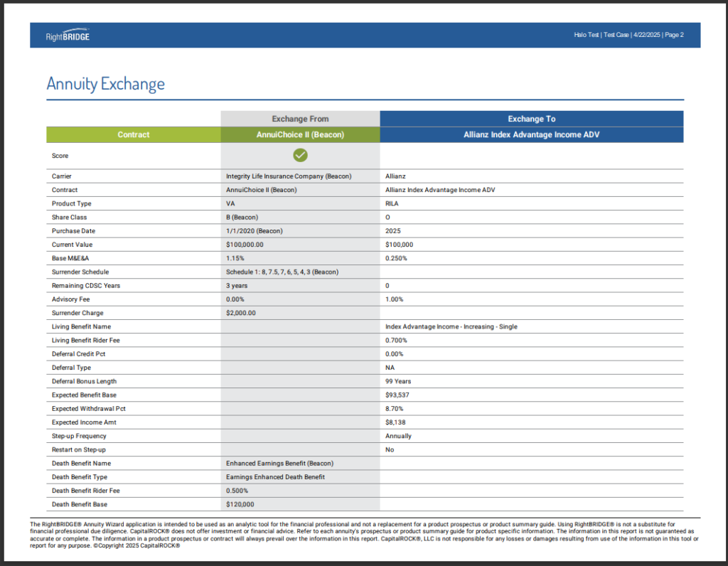Click the 'Allianz' carrier value

(x=395, y=176)
